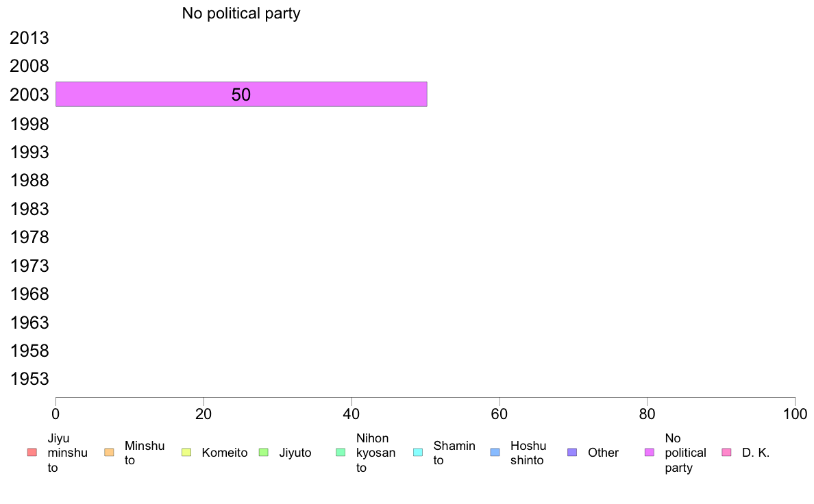Select the Hoshu shinto blue legend swatch

pos(495,453)
